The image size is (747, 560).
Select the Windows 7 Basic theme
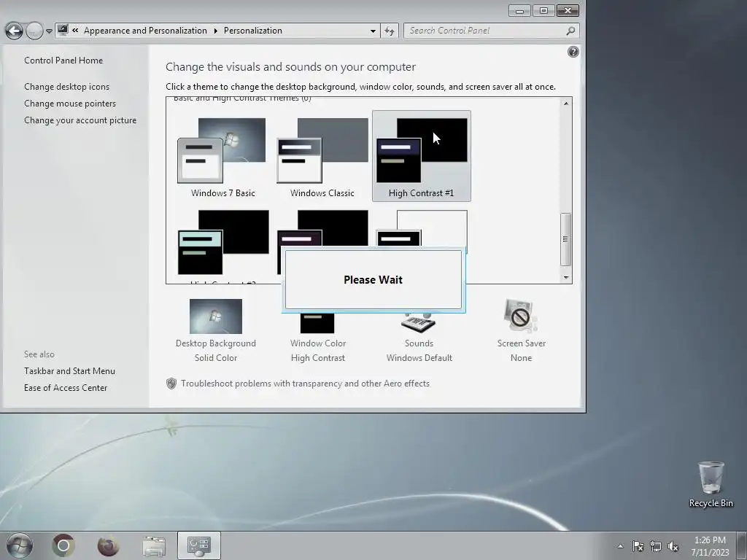pyautogui.click(x=223, y=157)
